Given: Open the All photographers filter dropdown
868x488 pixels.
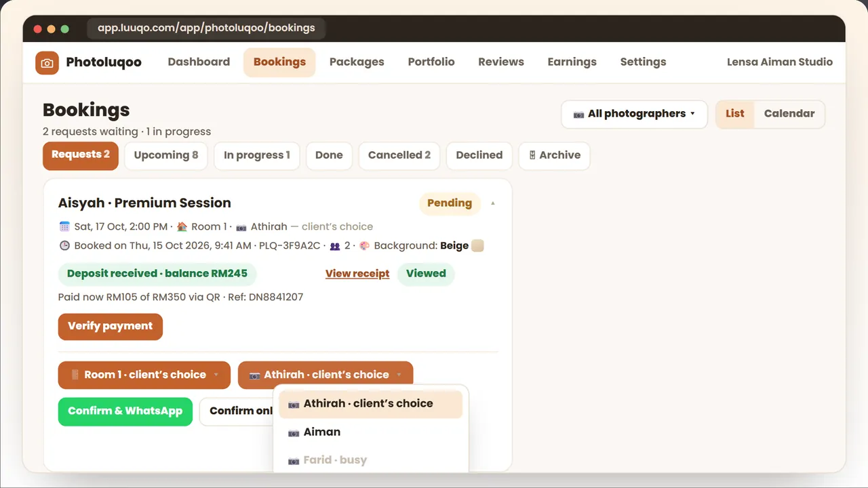Looking at the screenshot, I should point(634,114).
